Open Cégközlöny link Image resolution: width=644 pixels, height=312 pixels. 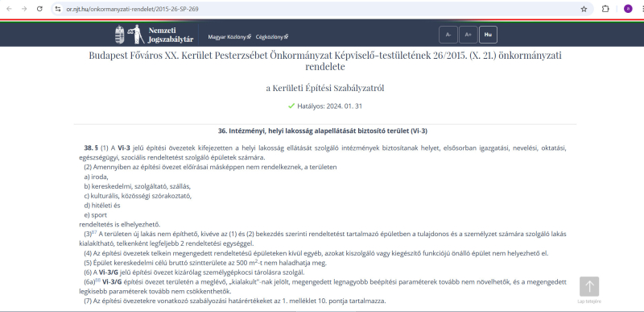coord(272,36)
